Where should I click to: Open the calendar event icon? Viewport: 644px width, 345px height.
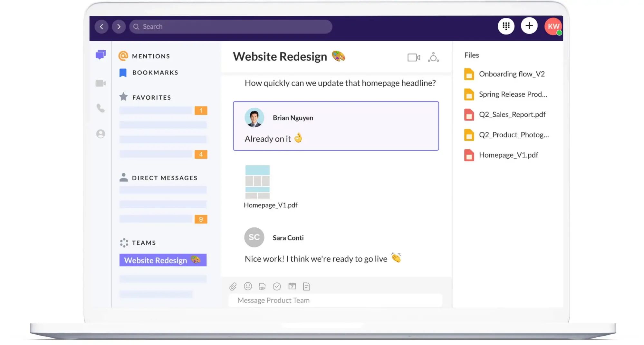292,286
